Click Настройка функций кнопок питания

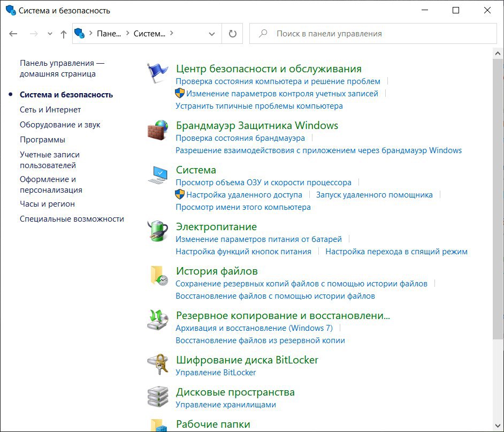(x=243, y=251)
